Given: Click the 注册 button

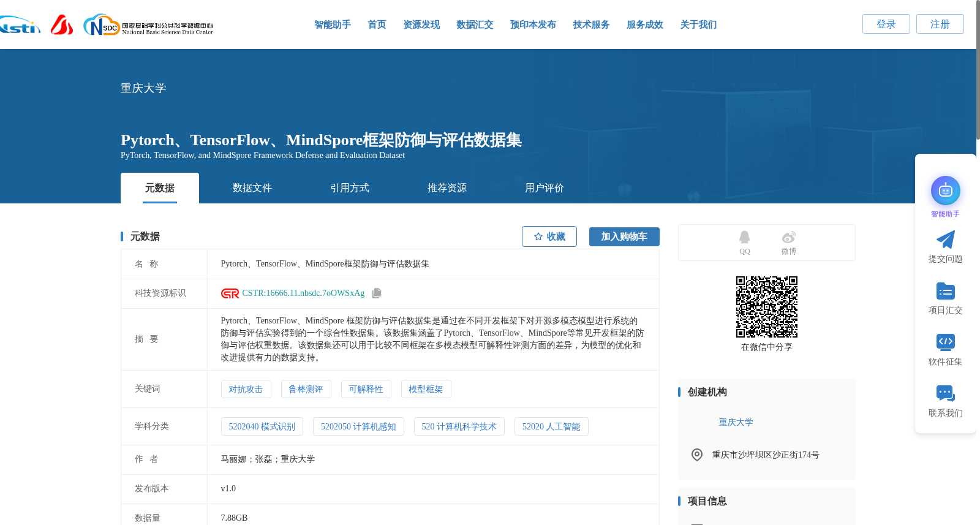Looking at the screenshot, I should (940, 24).
